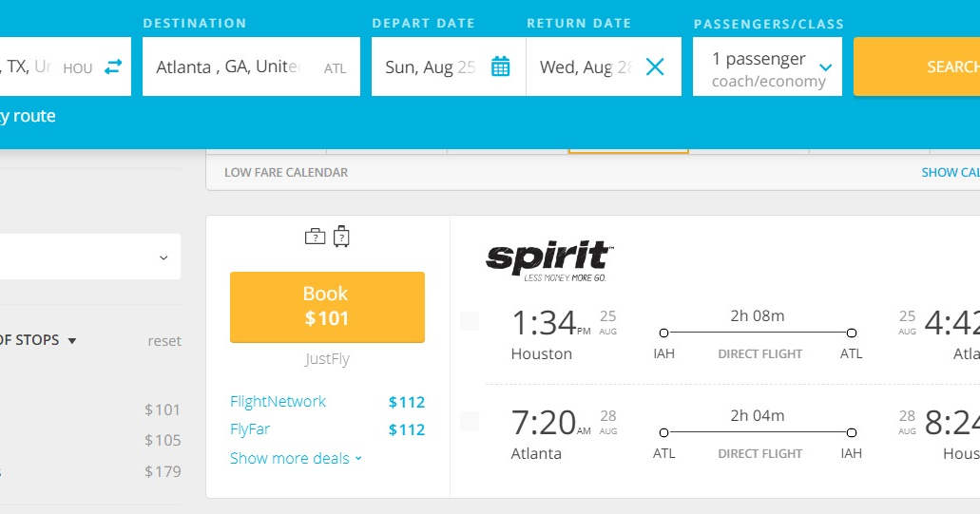The height and width of the screenshot is (514, 980).
Task: Clear the return date with X icon
Action: click(655, 67)
